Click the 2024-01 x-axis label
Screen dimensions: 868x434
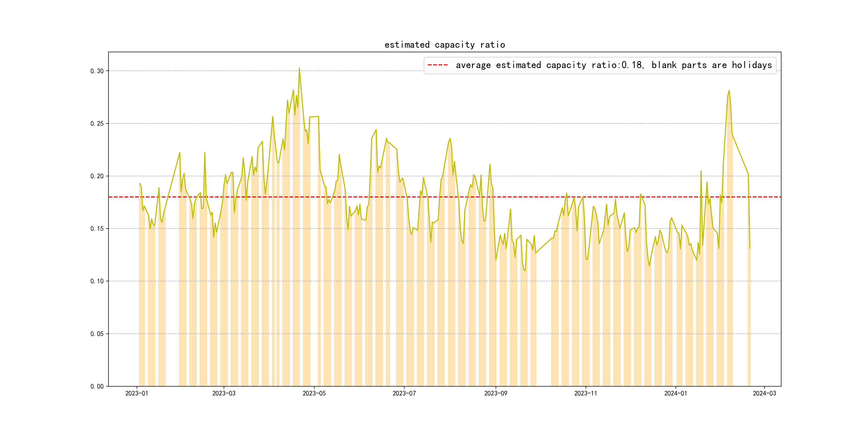(675, 393)
